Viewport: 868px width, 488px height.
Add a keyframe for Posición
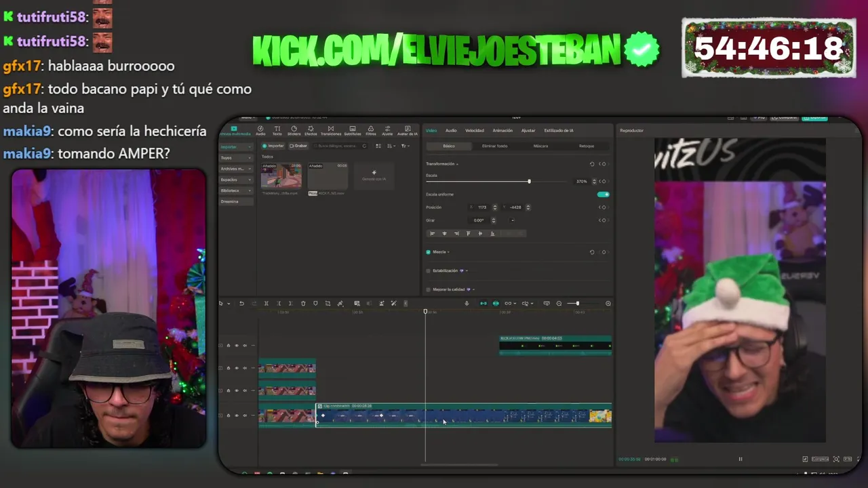[604, 207]
